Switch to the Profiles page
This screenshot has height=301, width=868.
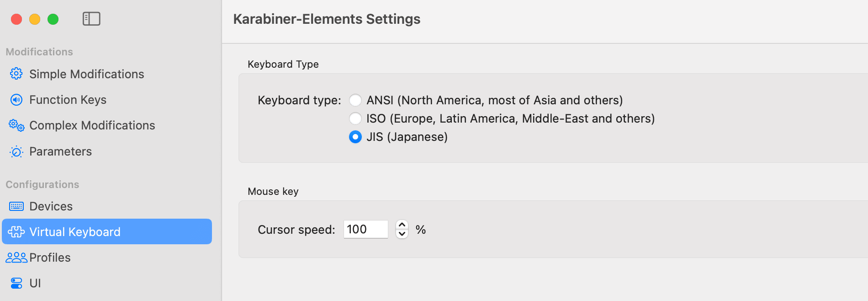[x=50, y=258]
